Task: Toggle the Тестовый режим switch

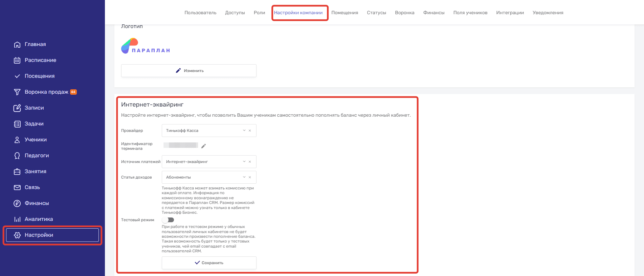Action: 168,220
